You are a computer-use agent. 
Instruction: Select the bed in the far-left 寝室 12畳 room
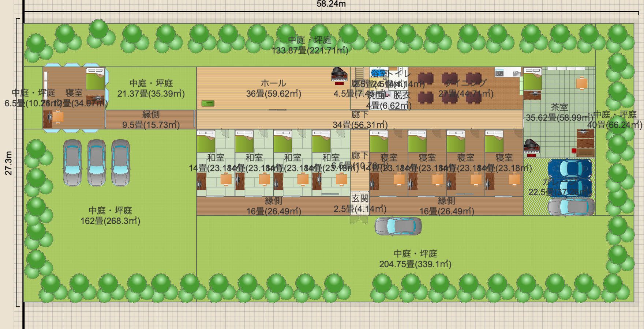96,79
